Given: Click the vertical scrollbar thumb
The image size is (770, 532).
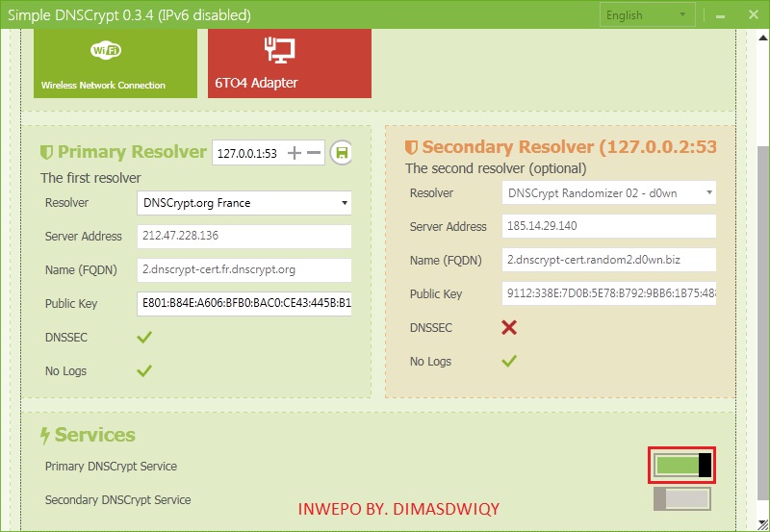Looking at the screenshot, I should coord(762,321).
